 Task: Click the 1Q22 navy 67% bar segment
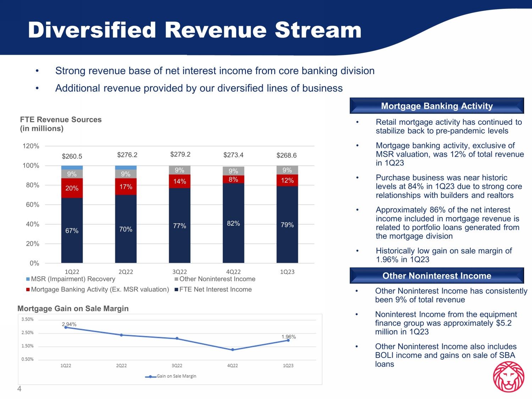72,231
